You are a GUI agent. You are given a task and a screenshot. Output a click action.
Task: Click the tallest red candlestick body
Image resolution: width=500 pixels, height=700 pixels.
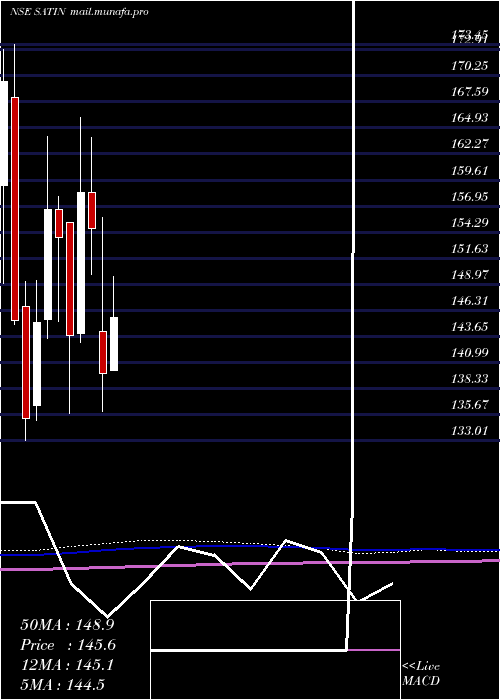pyautogui.click(x=15, y=208)
